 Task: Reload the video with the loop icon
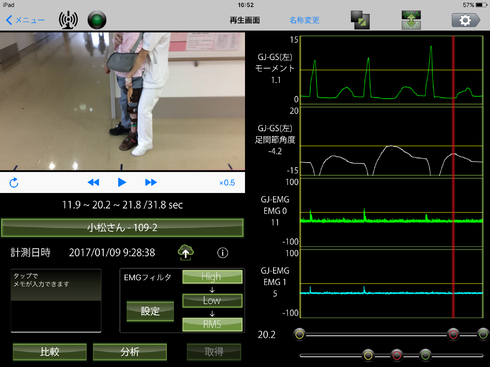tap(14, 182)
